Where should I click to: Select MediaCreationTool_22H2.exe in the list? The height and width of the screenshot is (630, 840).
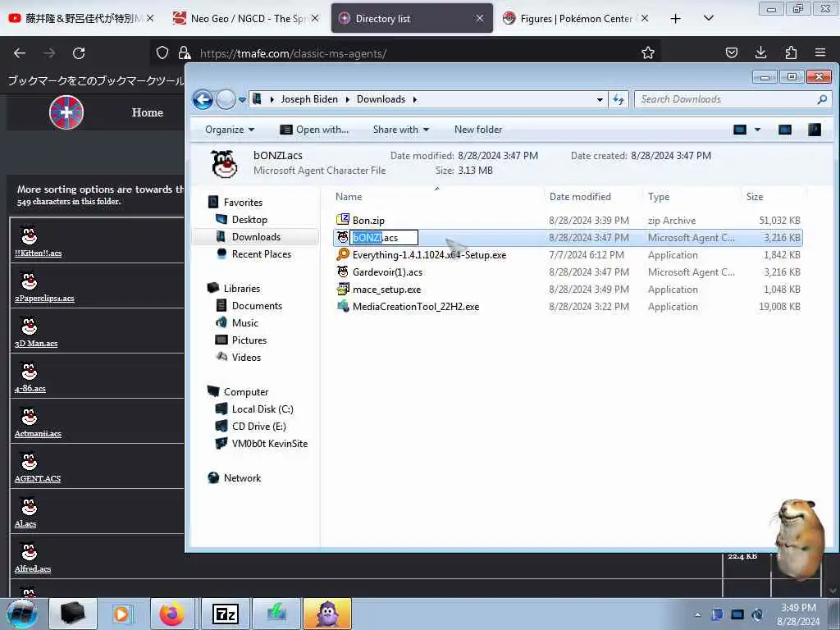coord(416,307)
